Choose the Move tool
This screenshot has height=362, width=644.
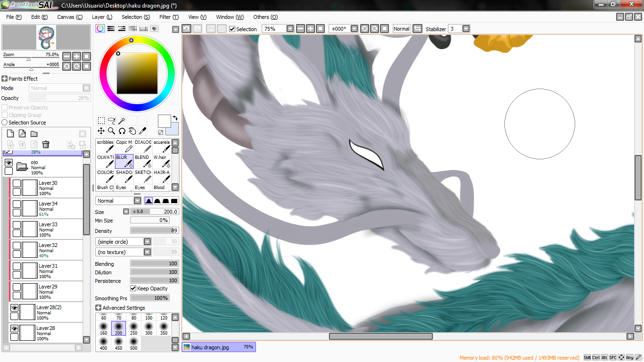[101, 131]
